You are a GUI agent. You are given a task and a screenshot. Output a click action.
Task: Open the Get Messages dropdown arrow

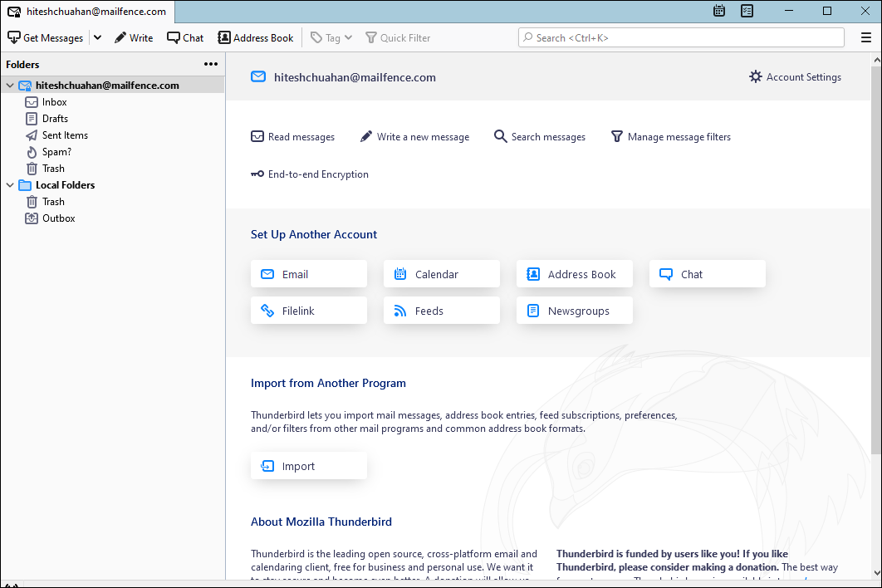coord(97,37)
